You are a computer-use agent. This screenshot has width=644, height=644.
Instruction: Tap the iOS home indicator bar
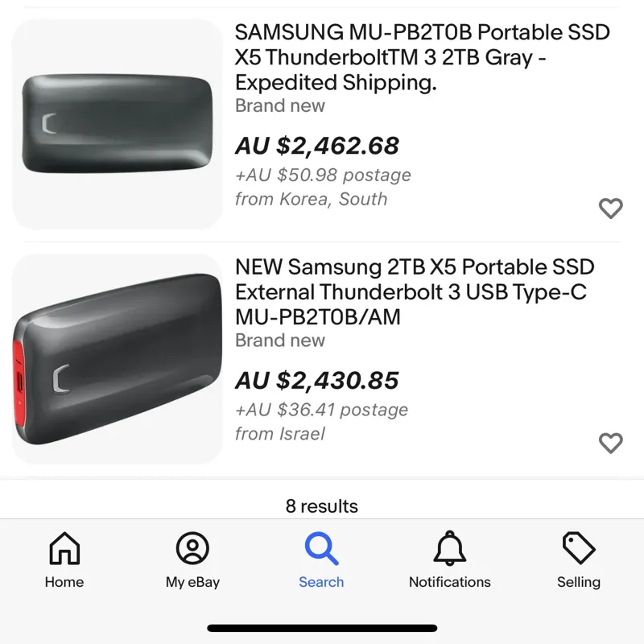click(322, 628)
